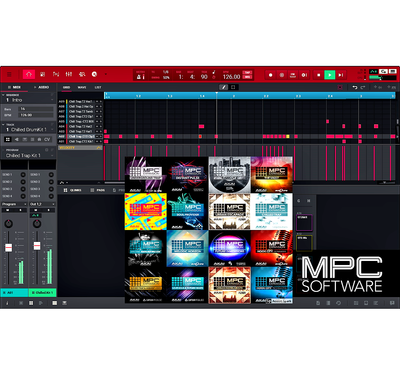
Task: Toggle the record arm square in grid toolbar
Action: tap(340, 87)
